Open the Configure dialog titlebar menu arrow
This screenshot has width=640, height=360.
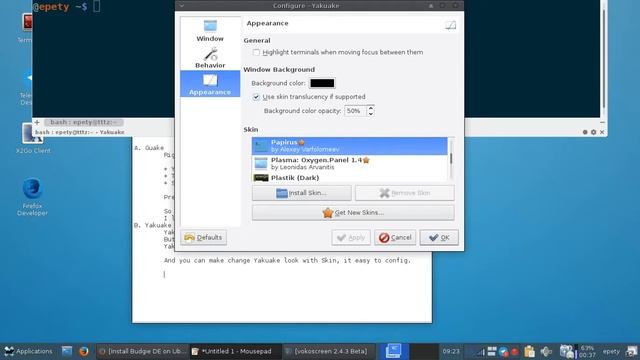pyautogui.click(x=182, y=6)
